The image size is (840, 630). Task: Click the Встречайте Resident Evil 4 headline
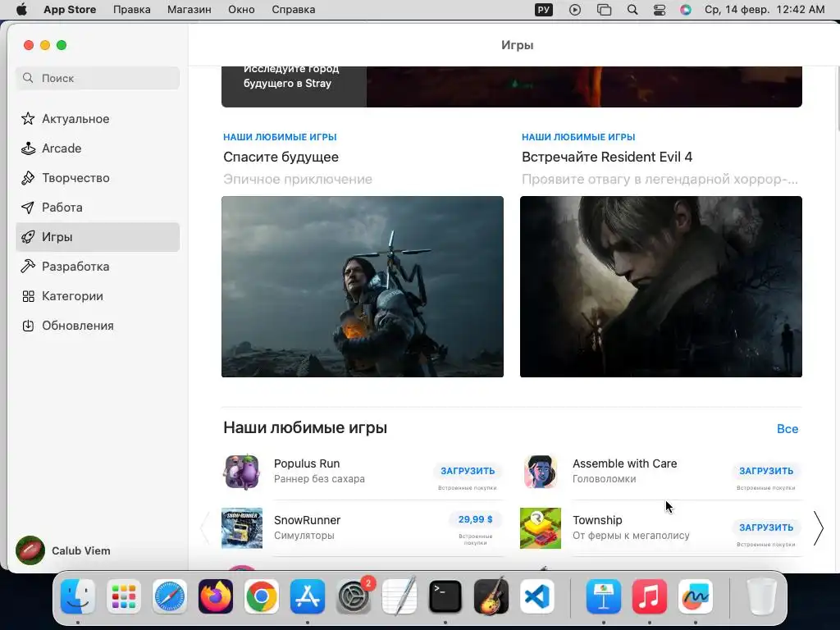tap(607, 157)
